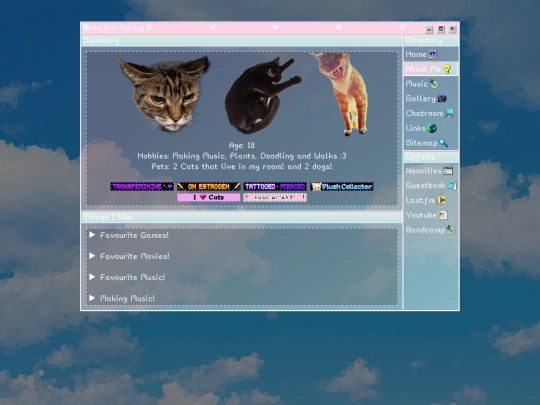Viewport: 540px width, 405px height.
Task: Open the Home link computer icon
Action: (x=433, y=54)
